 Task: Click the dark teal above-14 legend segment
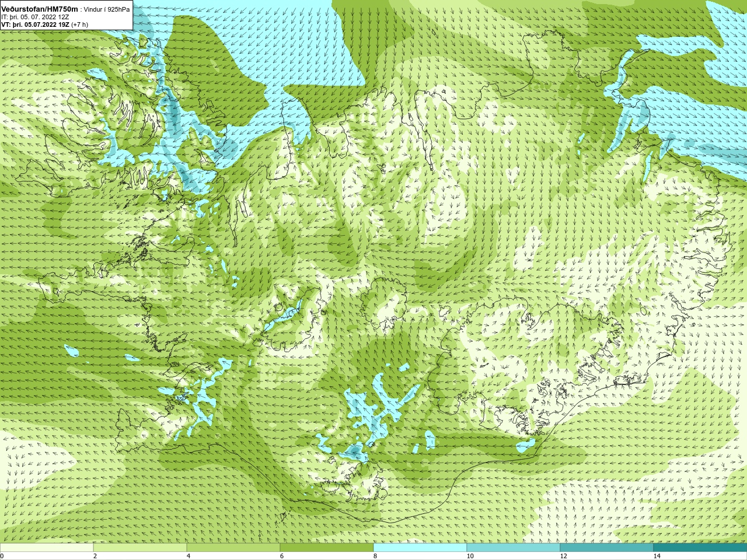(x=700, y=548)
